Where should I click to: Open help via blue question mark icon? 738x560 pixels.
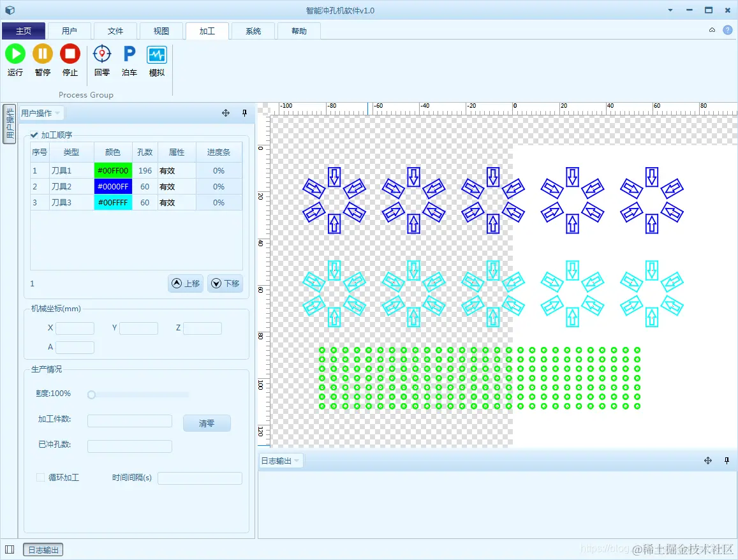[727, 30]
